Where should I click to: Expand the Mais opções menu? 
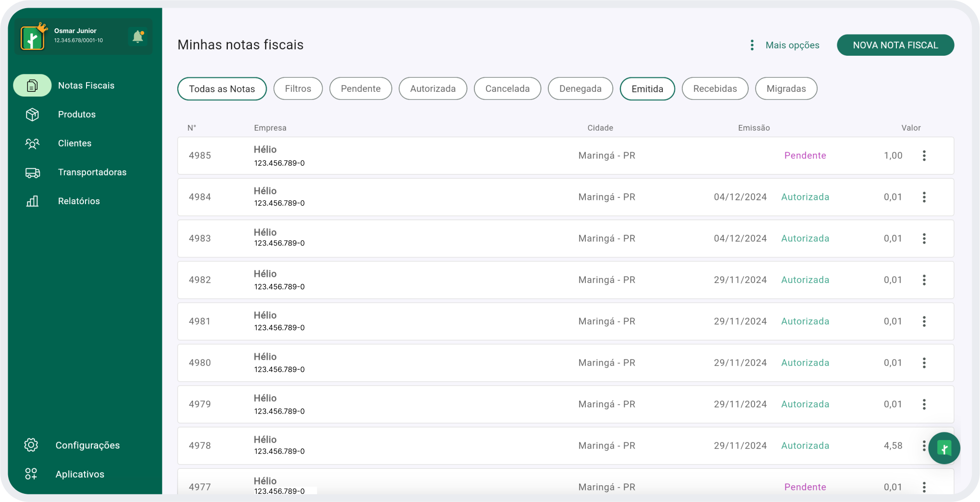(x=785, y=45)
